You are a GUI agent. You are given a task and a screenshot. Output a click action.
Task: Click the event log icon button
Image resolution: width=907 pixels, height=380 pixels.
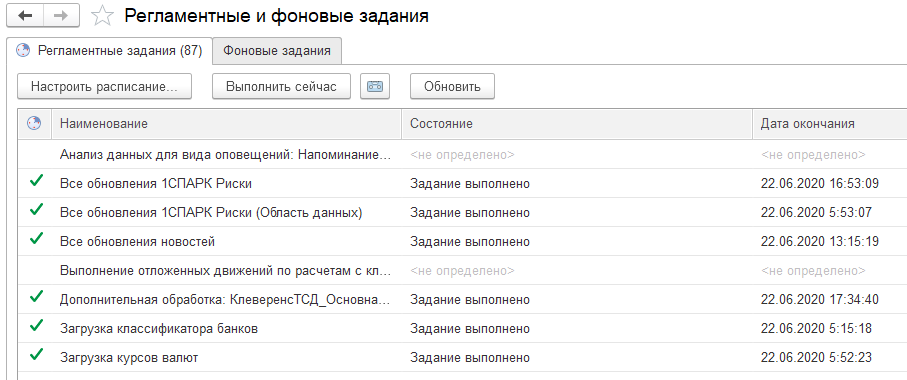pyautogui.click(x=375, y=87)
